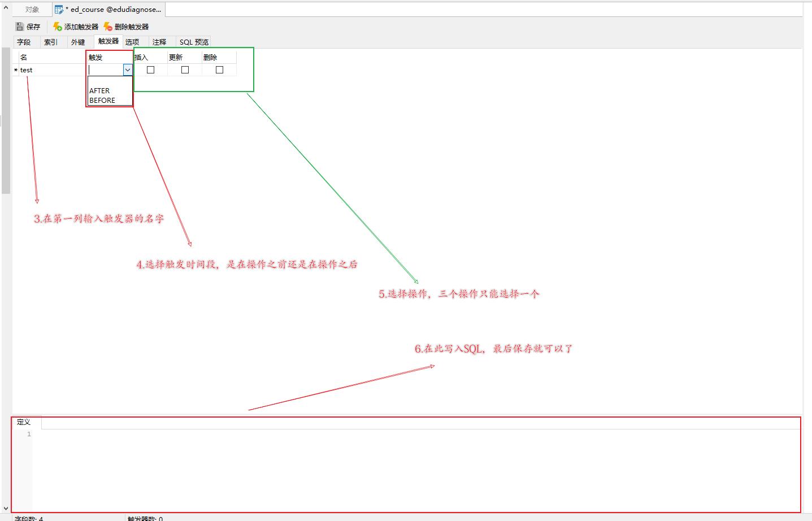
Task: Click the left panel scroll up arrow
Action: [x=6, y=7]
